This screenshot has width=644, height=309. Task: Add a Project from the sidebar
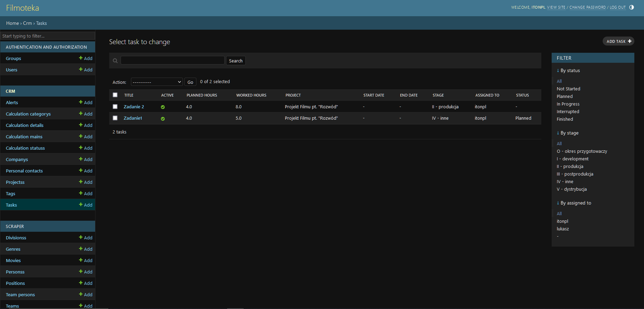[x=85, y=182]
